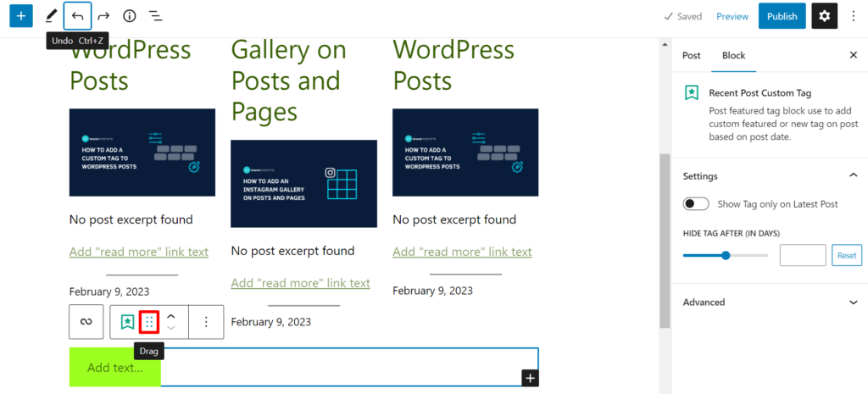Click the third column February 9, 2023 date
The image size is (868, 394).
(433, 291)
